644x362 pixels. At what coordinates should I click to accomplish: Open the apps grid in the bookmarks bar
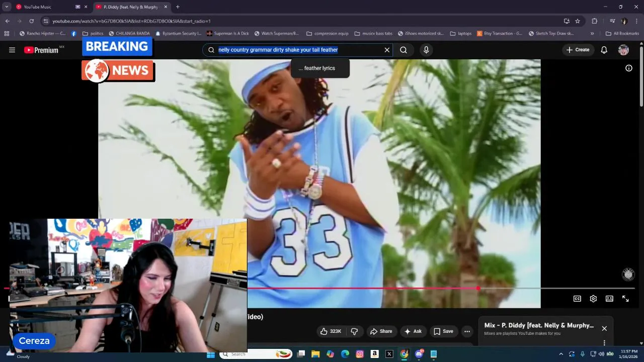[7, 34]
